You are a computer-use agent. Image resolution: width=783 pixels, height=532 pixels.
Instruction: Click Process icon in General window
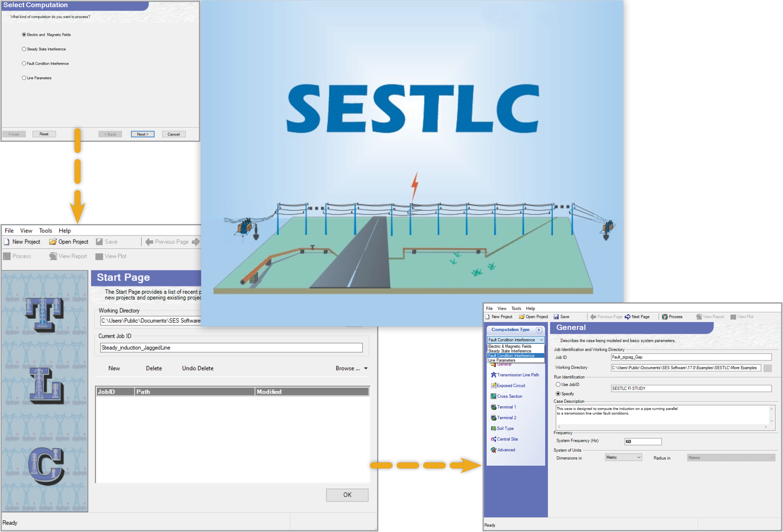[x=665, y=317]
